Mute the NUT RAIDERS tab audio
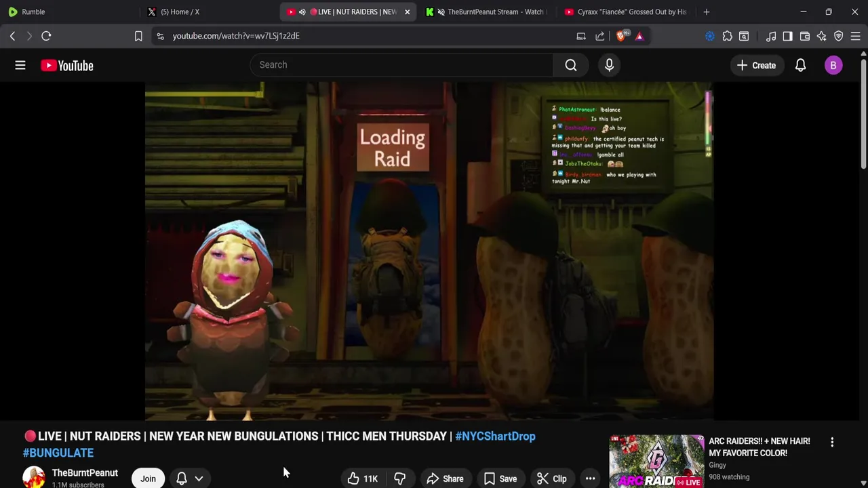868x488 pixels. 302,12
